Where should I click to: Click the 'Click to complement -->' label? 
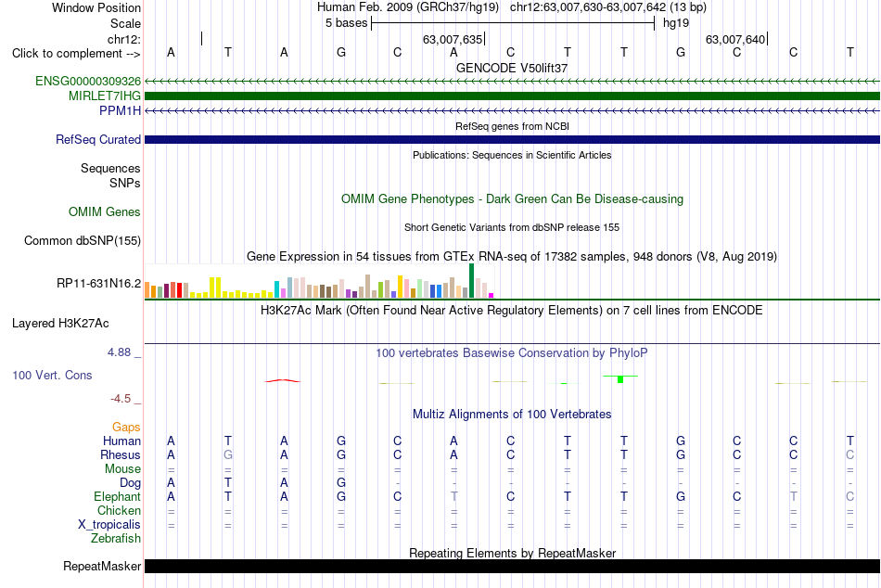[x=76, y=54]
